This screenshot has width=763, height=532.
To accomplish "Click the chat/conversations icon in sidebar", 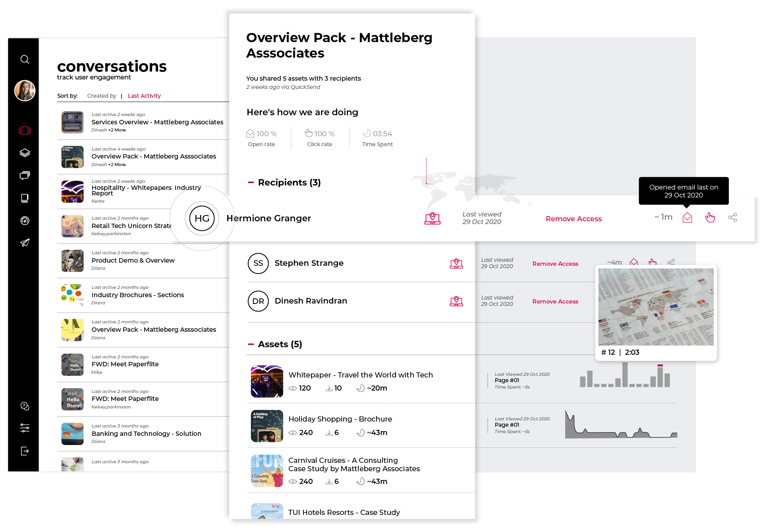I will [25, 175].
